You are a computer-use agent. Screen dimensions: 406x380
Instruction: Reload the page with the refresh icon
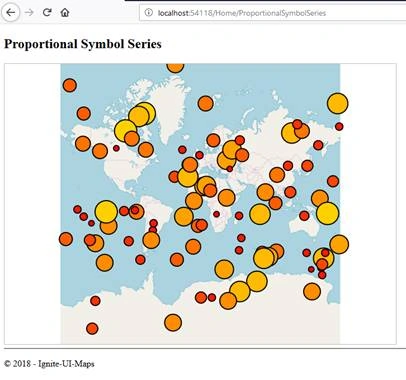[x=47, y=13]
